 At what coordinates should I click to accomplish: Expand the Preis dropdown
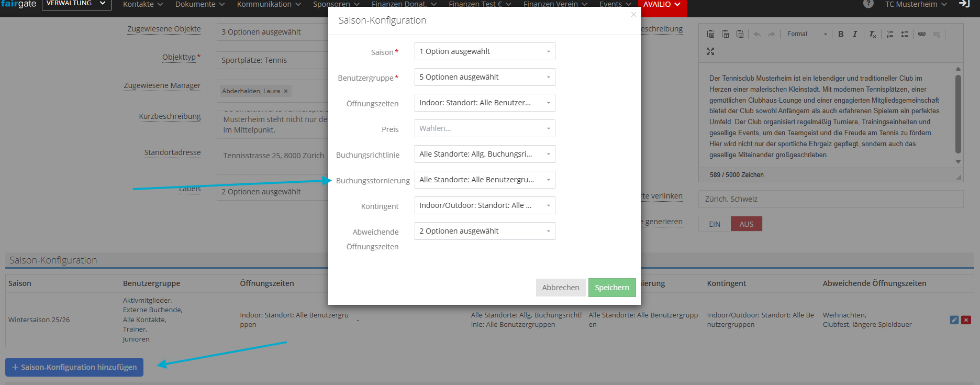(484, 128)
